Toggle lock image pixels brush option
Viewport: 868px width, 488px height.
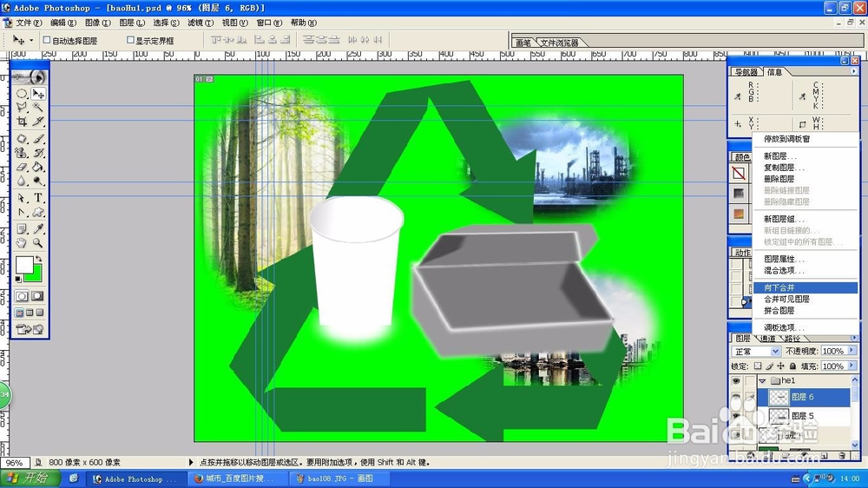click(x=769, y=366)
